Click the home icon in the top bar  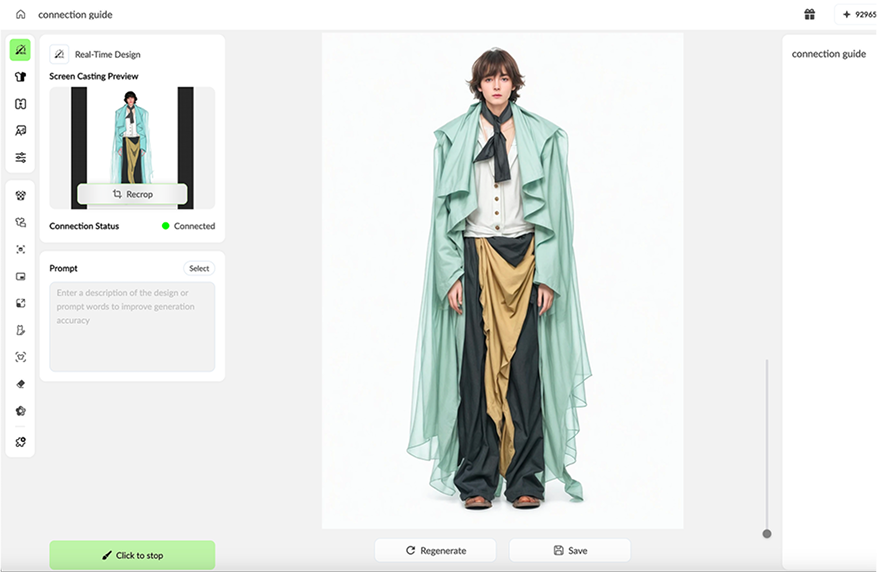pos(21,15)
